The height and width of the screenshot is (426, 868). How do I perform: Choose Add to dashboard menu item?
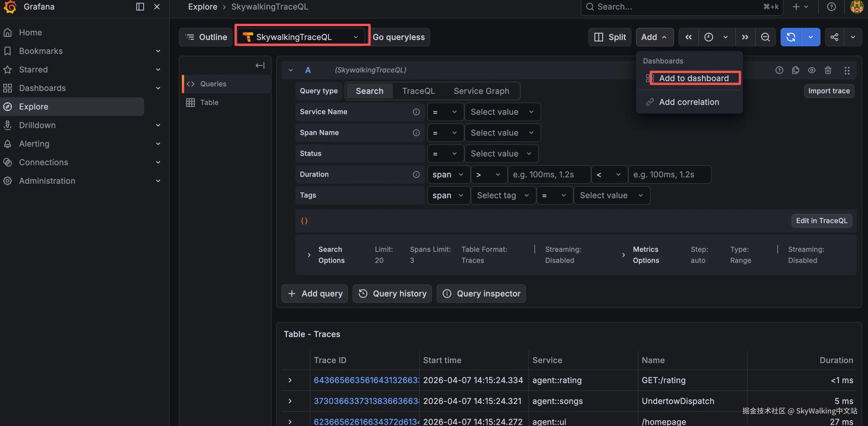693,78
